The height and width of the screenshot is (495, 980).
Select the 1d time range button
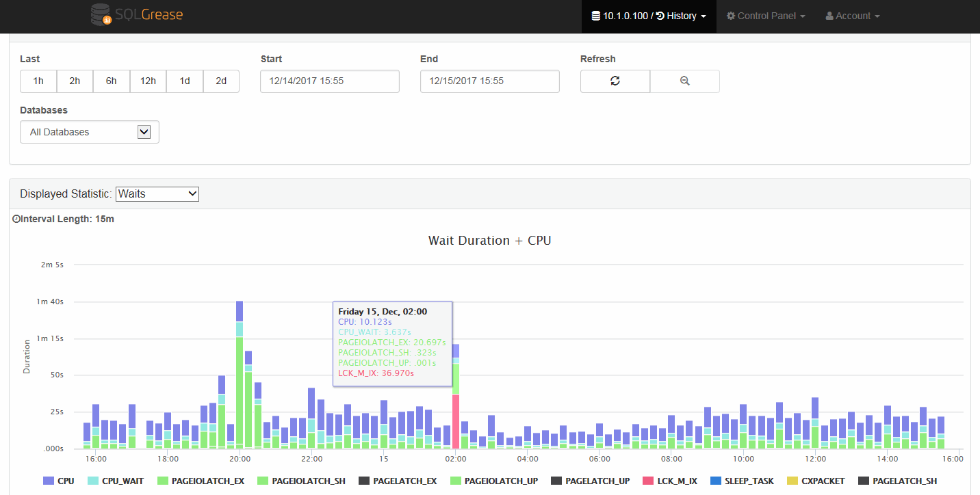click(184, 81)
